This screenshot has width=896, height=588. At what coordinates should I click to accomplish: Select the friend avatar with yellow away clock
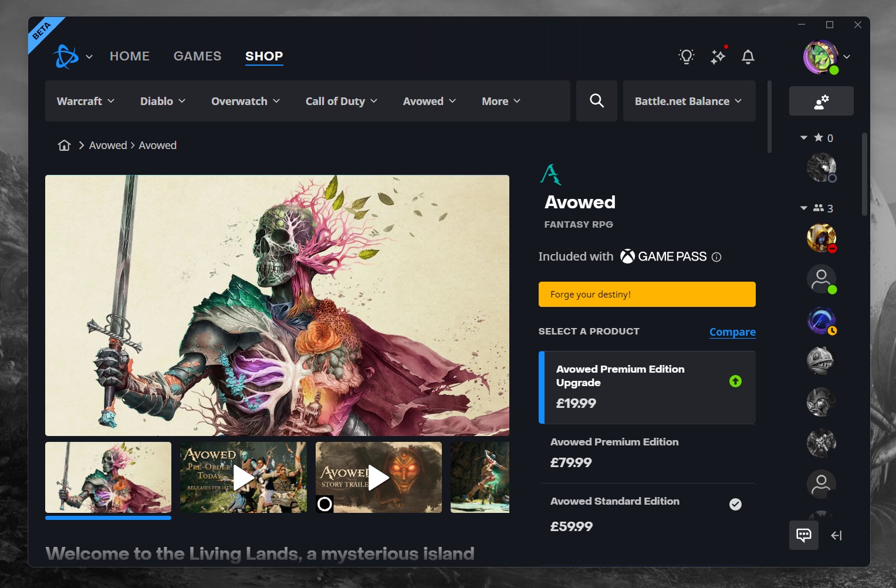point(821,320)
